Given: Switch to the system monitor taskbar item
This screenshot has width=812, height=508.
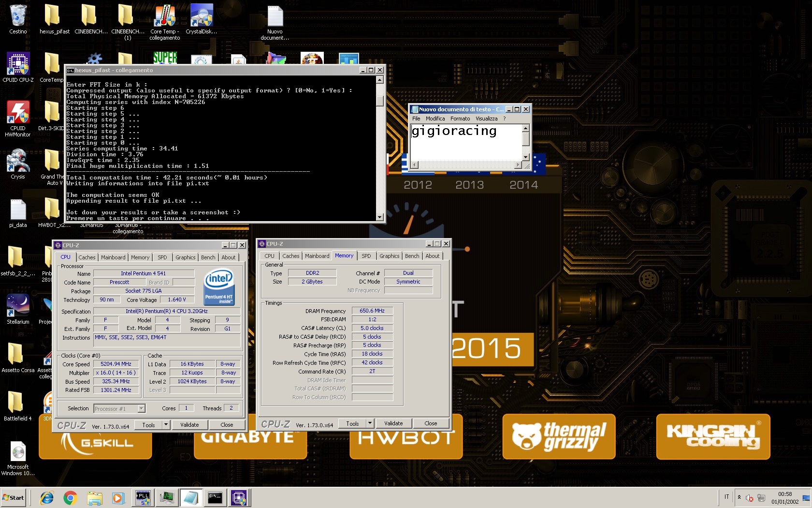Looking at the screenshot, I should click(167, 498).
